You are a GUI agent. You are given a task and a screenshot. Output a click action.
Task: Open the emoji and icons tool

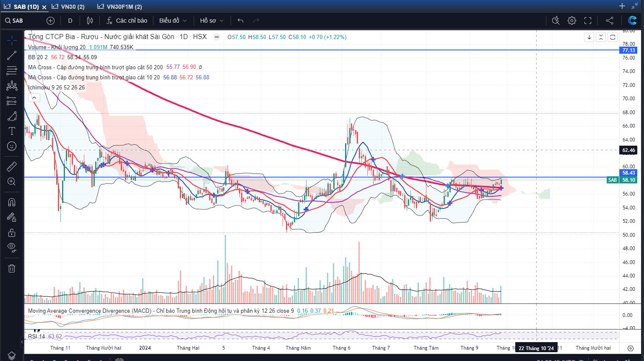12,146
